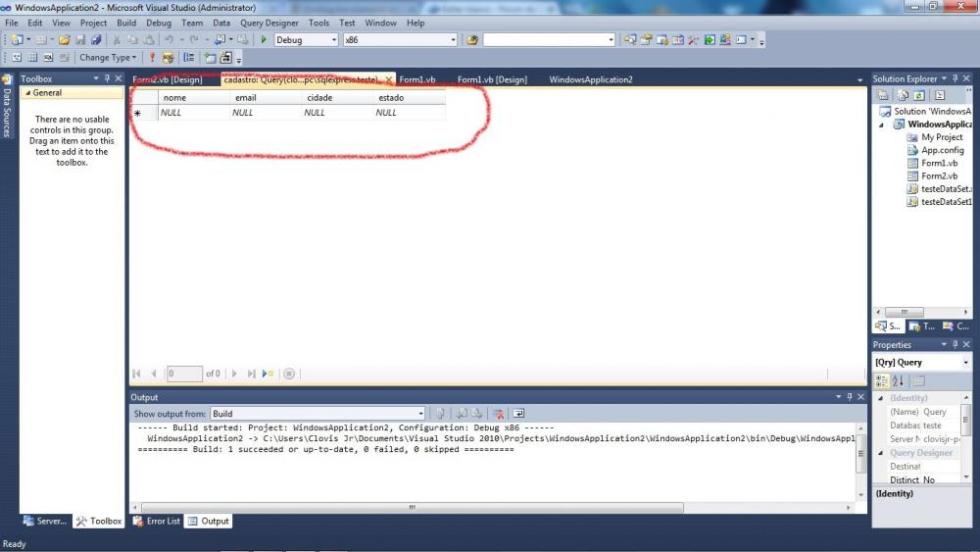Click Refresh icon in Solution Explorer
This screenshot has height=552, width=980.
click(x=919, y=95)
